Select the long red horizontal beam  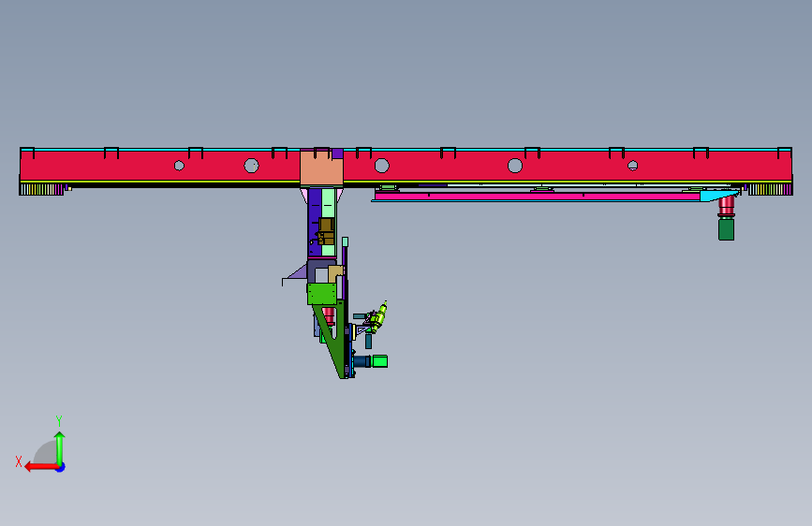[x=406, y=165]
